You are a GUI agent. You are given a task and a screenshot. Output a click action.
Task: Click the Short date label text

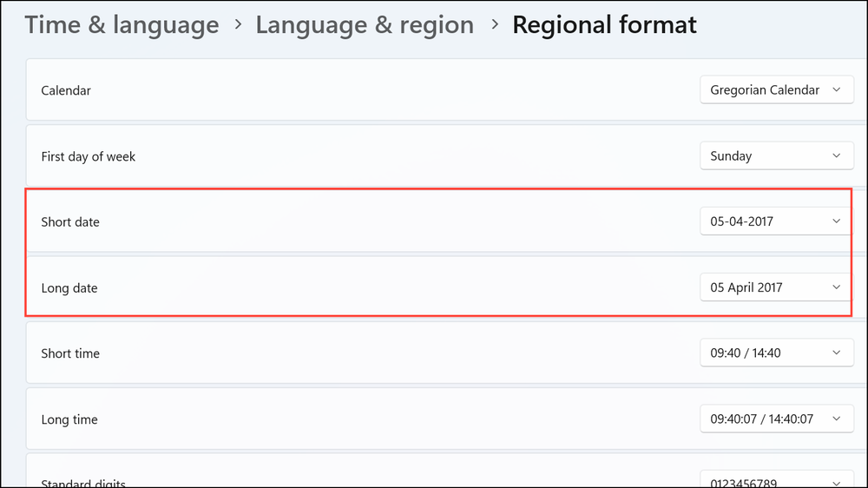coord(70,222)
